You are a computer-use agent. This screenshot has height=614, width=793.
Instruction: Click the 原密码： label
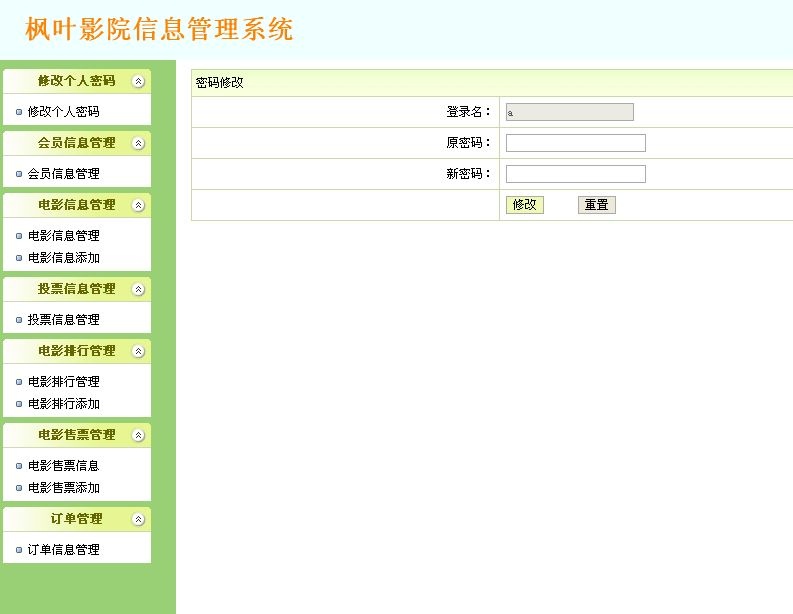click(468, 143)
